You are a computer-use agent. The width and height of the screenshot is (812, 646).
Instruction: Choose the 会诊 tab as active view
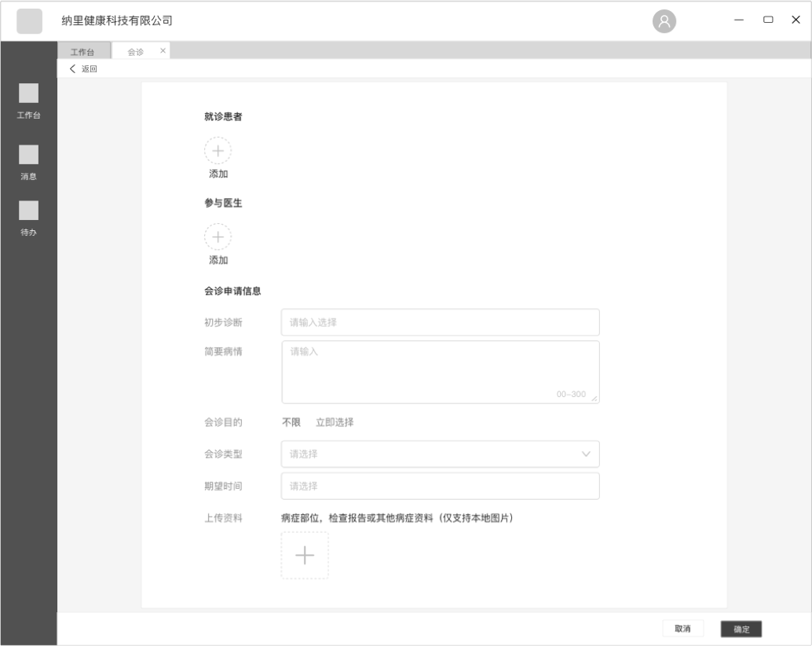point(135,50)
